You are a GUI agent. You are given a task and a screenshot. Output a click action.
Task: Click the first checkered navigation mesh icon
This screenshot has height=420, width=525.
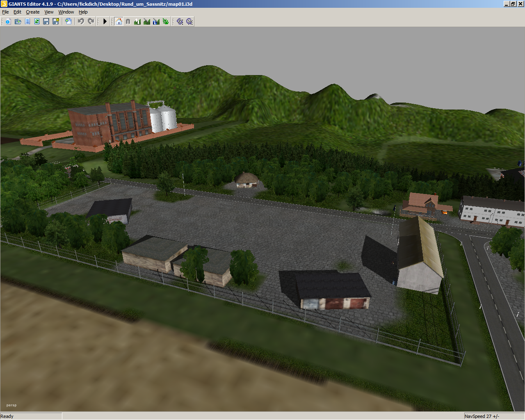click(180, 21)
